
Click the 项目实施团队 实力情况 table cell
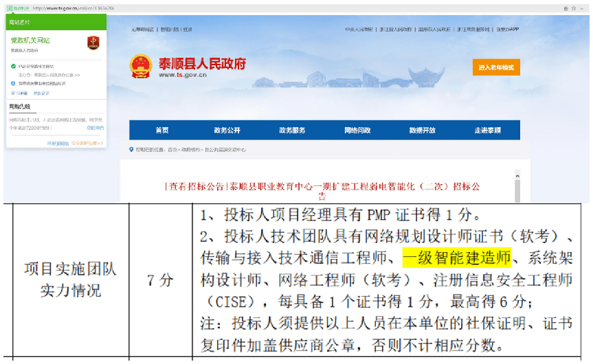(71, 280)
